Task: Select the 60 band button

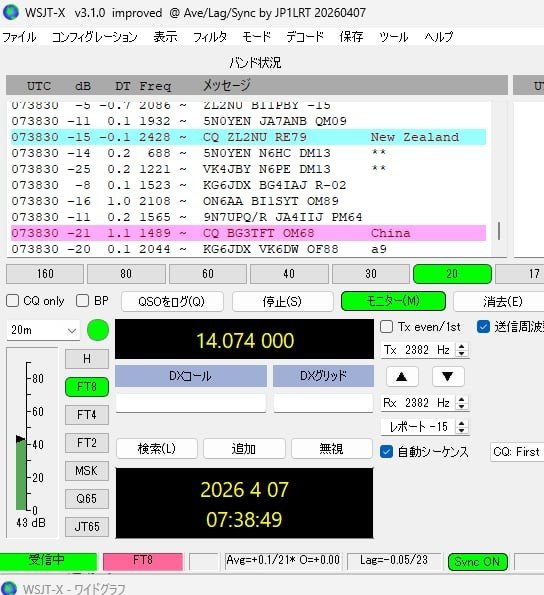Action: (208, 274)
